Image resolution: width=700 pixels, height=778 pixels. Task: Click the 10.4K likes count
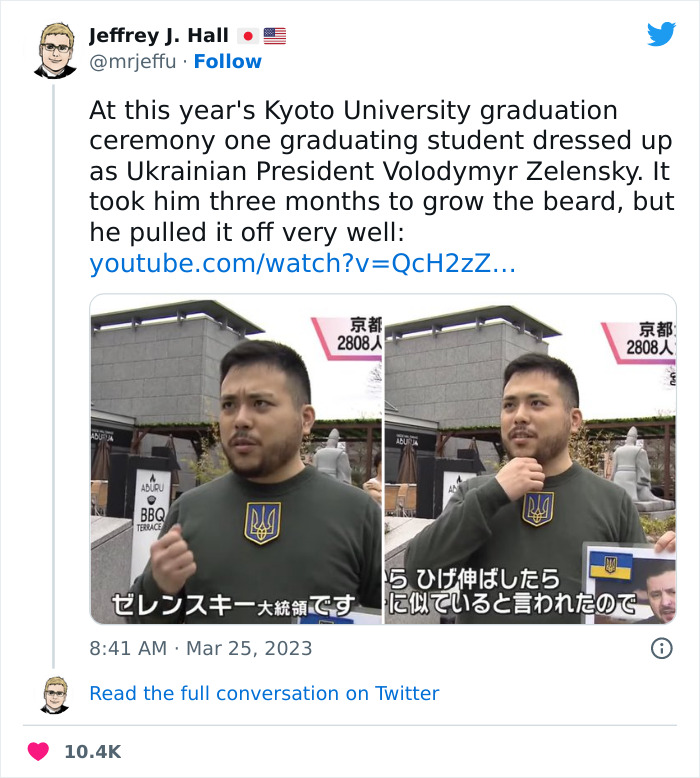tap(92, 751)
